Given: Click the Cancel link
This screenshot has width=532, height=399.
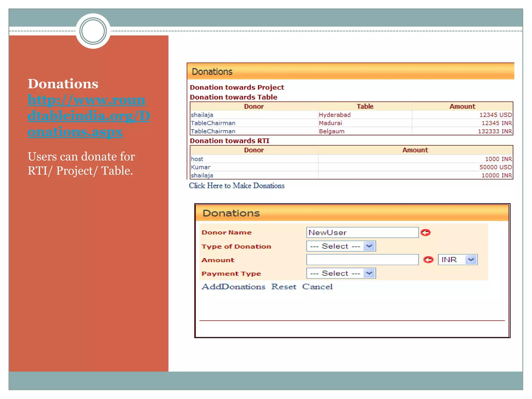Looking at the screenshot, I should click(x=317, y=287).
